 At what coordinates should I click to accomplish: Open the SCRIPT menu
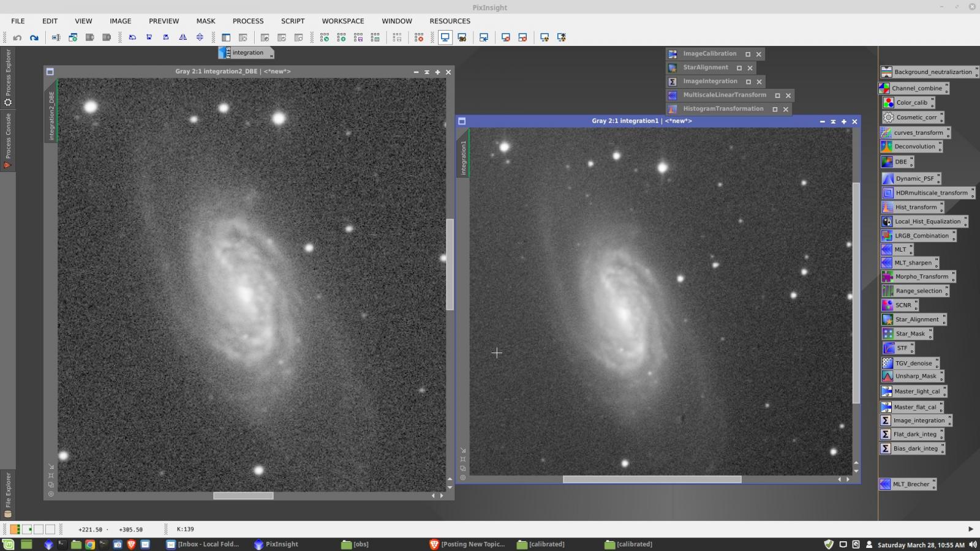(x=293, y=21)
